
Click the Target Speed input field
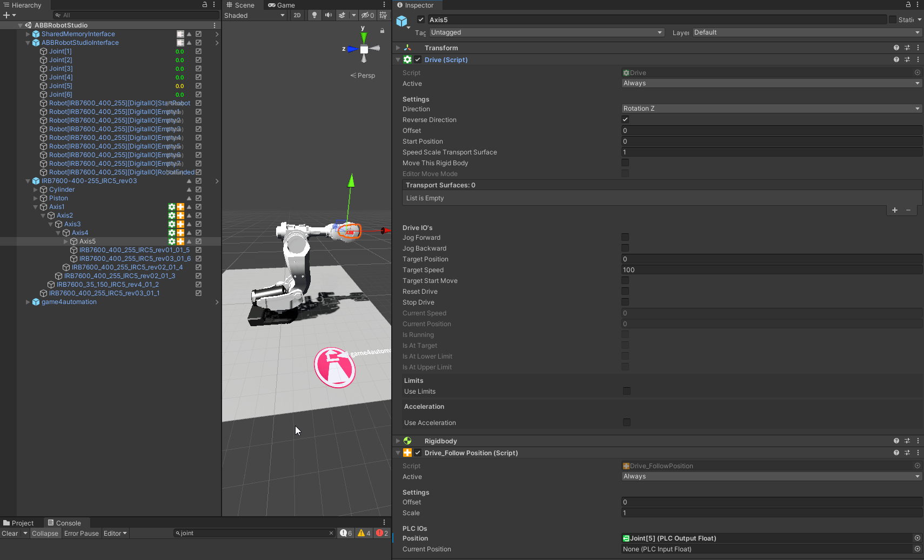point(771,270)
